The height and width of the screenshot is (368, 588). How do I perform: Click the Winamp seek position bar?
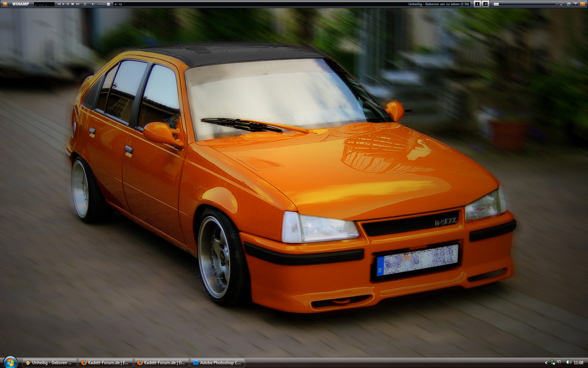[x=525, y=4]
